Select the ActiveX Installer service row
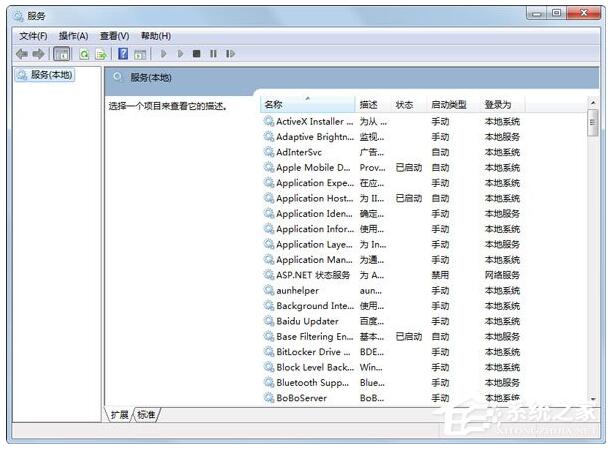 [x=392, y=122]
